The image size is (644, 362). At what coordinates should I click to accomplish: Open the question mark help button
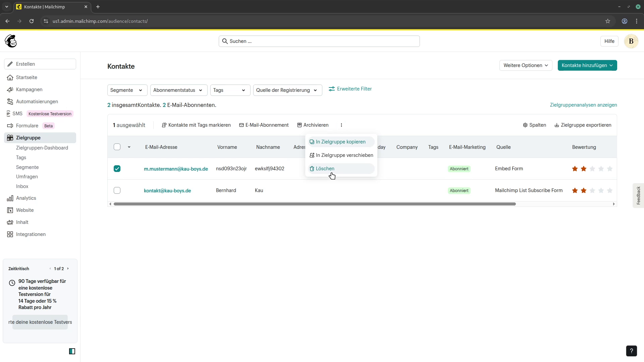coord(631,351)
